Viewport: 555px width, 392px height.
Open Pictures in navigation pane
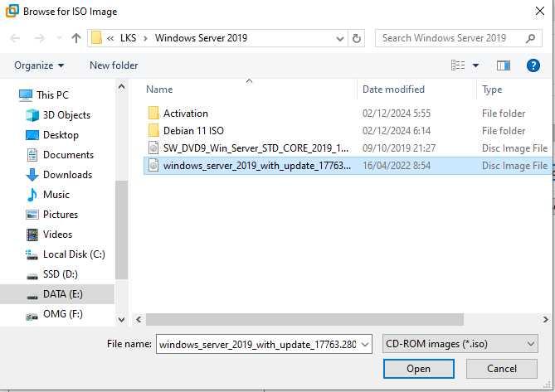[x=61, y=214]
